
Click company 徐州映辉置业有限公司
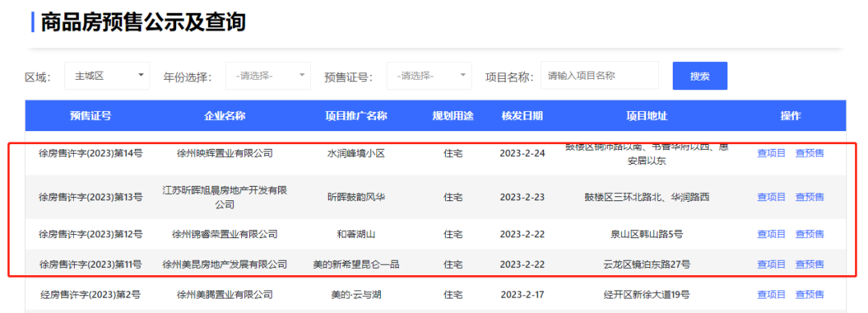pyautogui.click(x=225, y=153)
